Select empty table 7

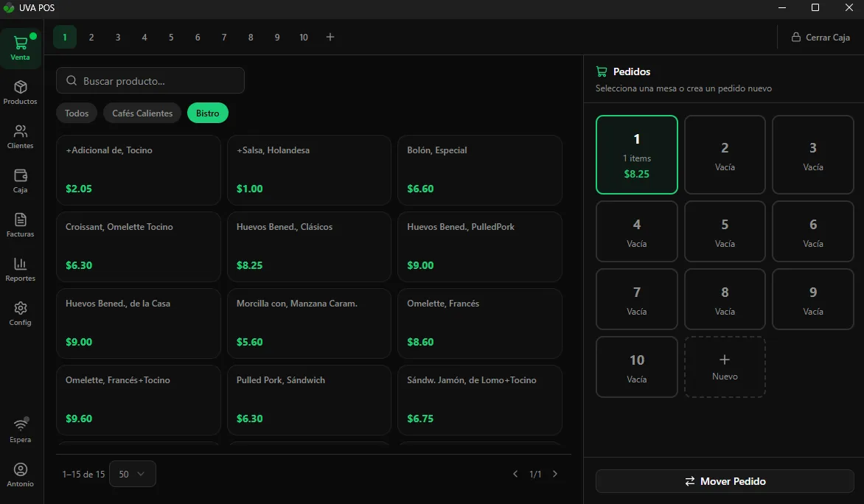[x=636, y=299]
